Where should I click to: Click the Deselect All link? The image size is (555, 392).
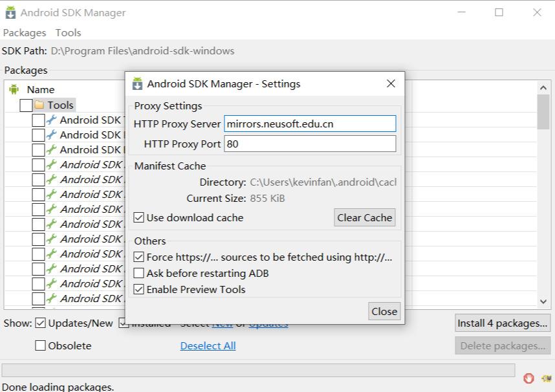(x=208, y=345)
